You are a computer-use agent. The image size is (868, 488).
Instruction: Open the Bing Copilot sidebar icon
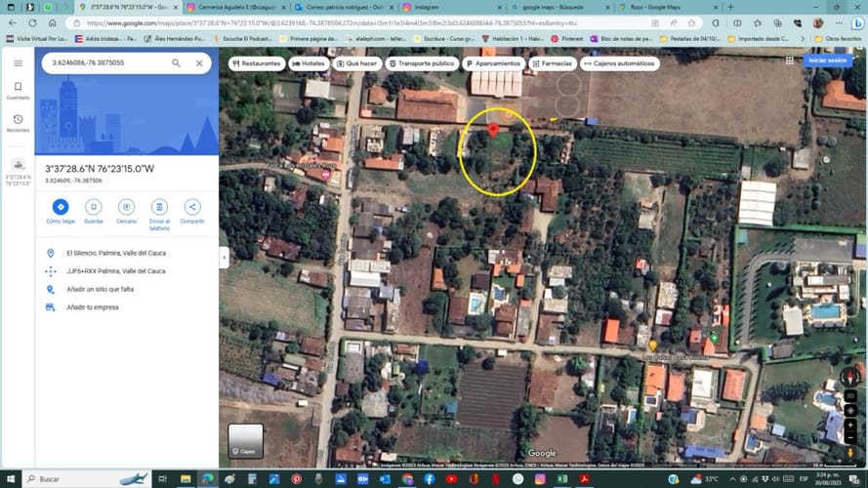857,23
